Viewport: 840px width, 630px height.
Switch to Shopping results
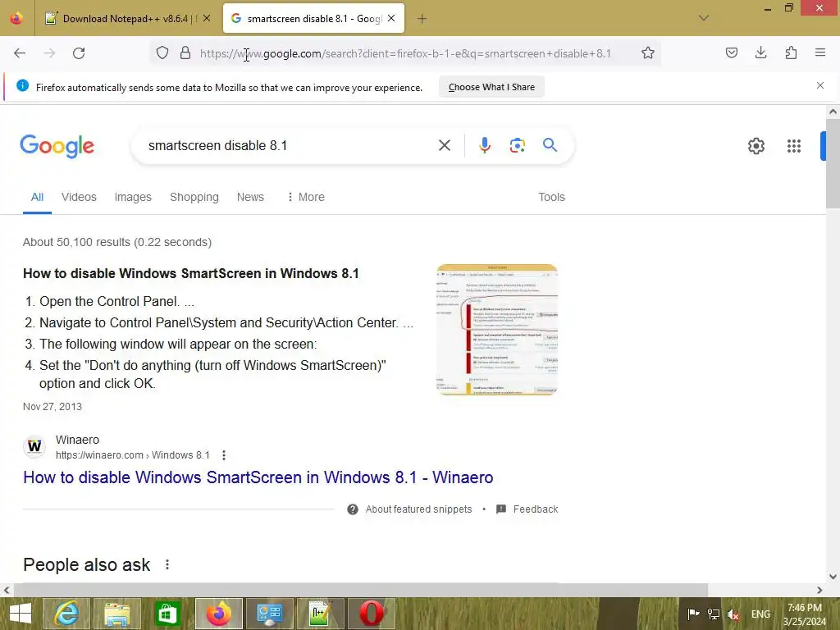(x=194, y=197)
